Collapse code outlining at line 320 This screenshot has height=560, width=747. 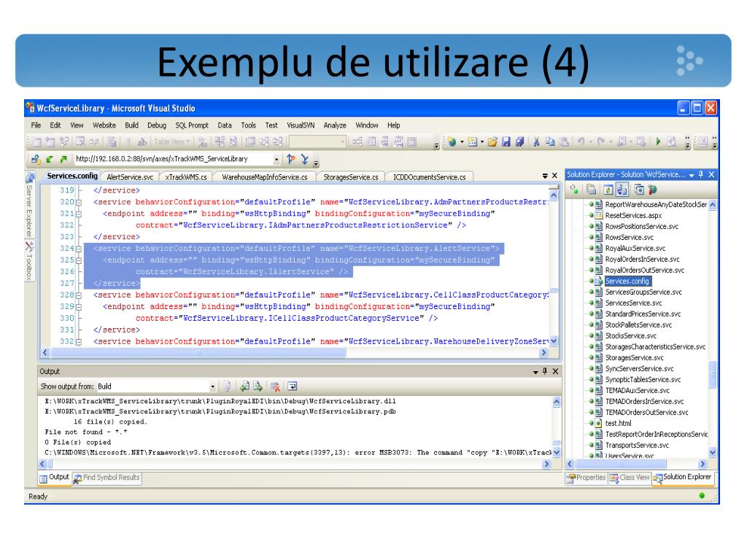[79, 203]
